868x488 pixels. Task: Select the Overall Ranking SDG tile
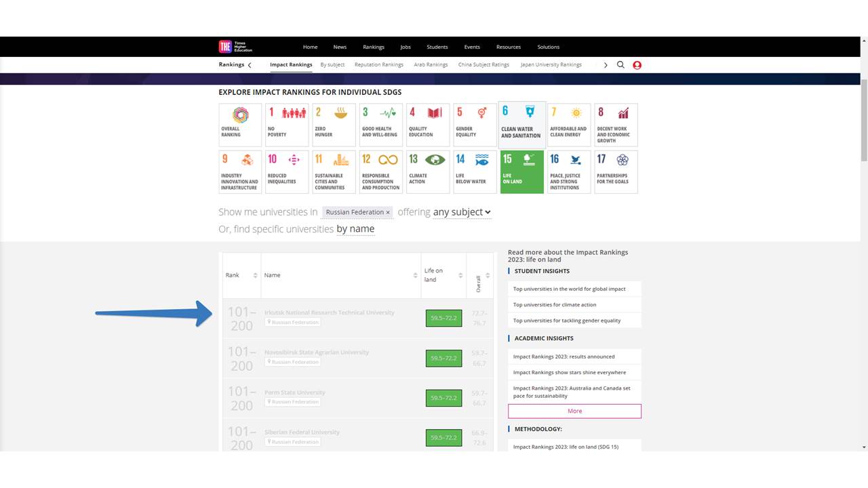pyautogui.click(x=240, y=125)
